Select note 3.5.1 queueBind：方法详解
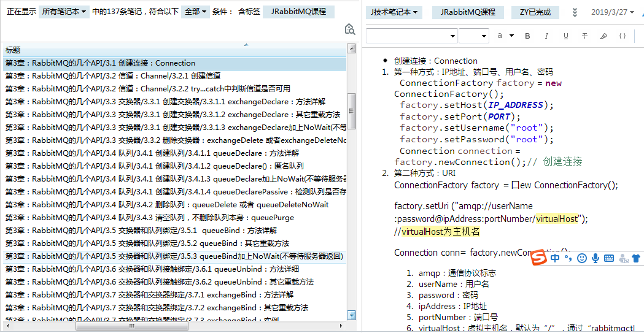 coord(175,230)
